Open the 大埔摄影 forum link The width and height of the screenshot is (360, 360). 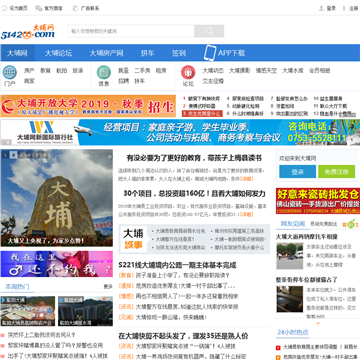click(240, 71)
